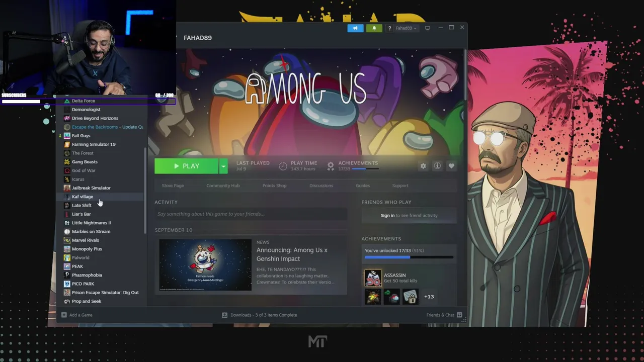Viewport: 644px width, 362px height.
Task: Click the library list vertical scrollbar
Action: point(146,190)
